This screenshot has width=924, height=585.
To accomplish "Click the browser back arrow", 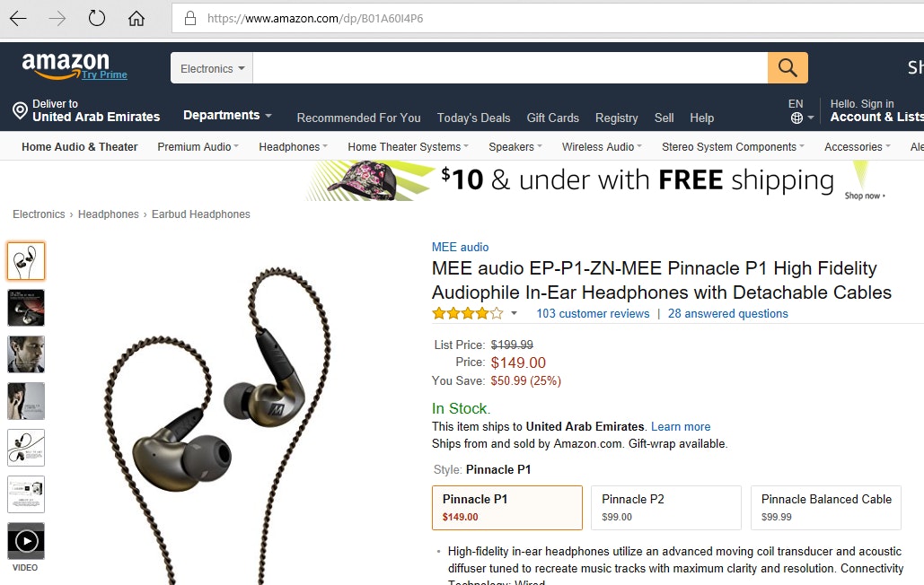I will 18,19.
